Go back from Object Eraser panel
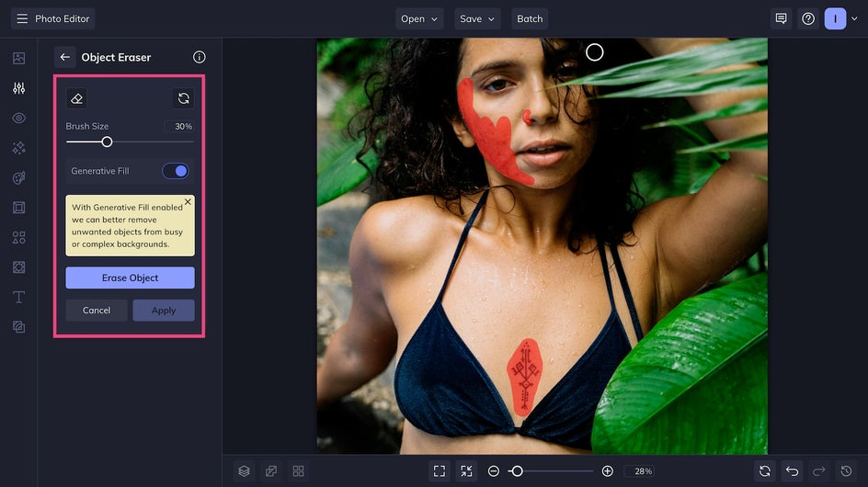 (64, 57)
